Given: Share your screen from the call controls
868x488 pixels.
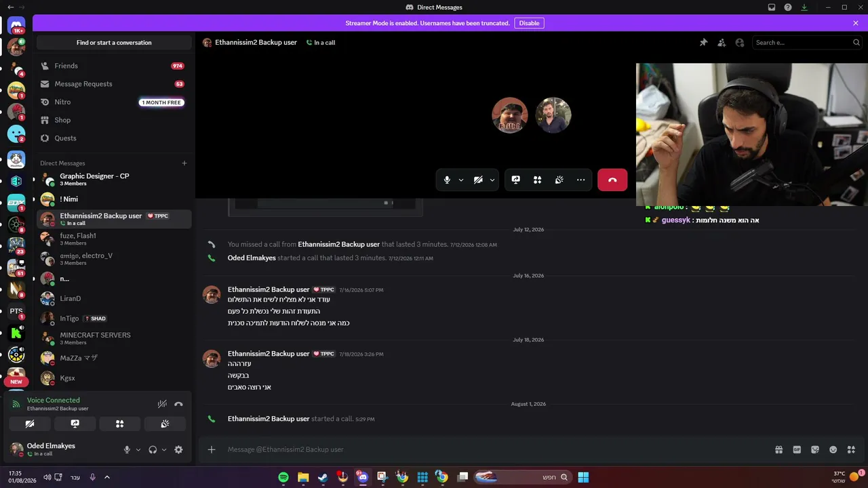Looking at the screenshot, I should 516,180.
